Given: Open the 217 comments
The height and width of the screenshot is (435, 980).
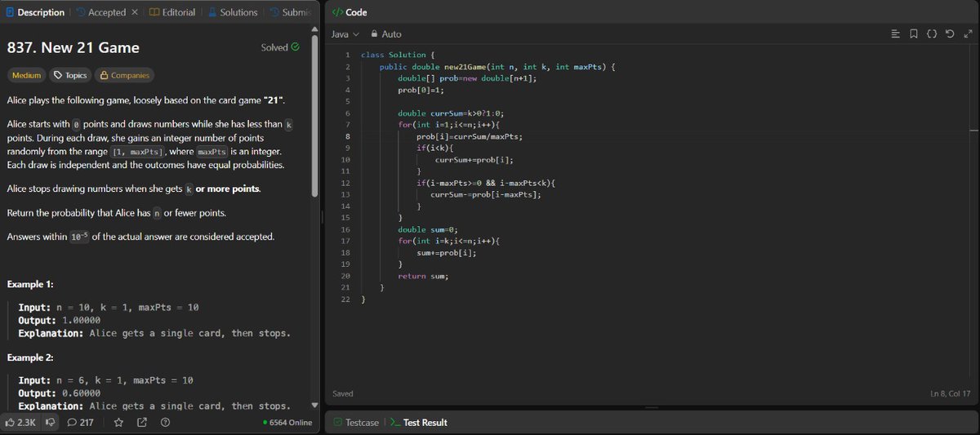Looking at the screenshot, I should tap(79, 422).
